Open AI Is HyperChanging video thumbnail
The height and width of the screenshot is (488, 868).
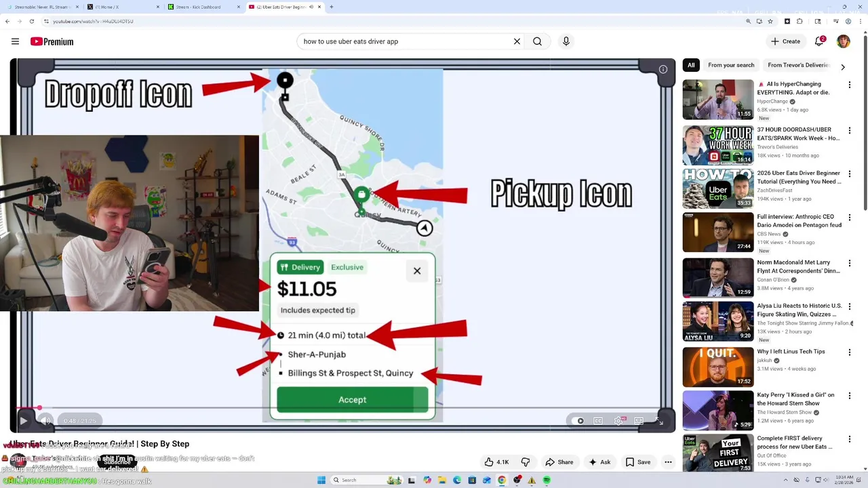[x=718, y=100]
